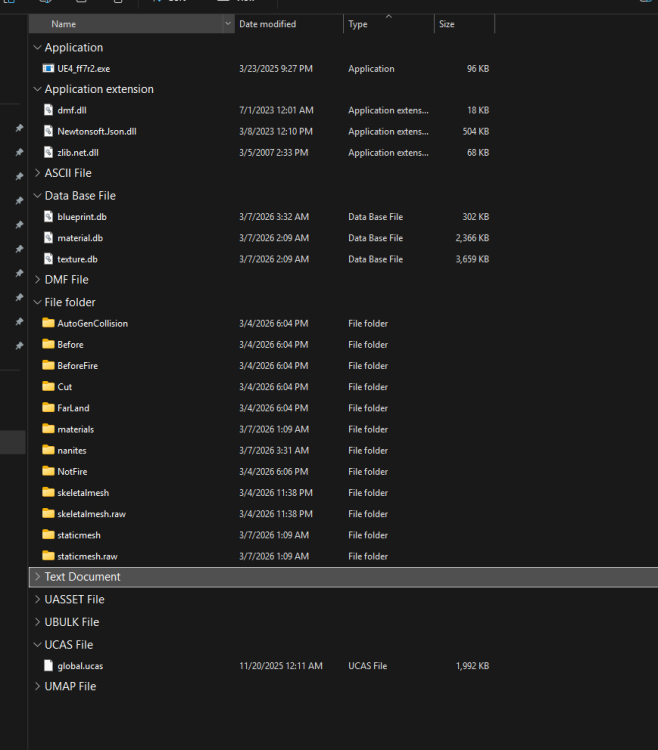Select the UE4_ff7r2.exe application icon
Image resolution: width=658 pixels, height=750 pixels.
[x=48, y=68]
